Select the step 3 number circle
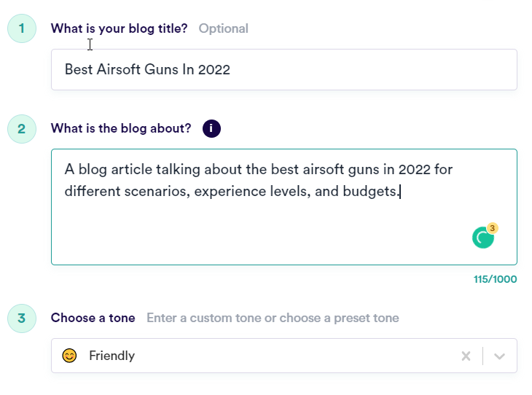This screenshot has width=532, height=395. (x=22, y=318)
